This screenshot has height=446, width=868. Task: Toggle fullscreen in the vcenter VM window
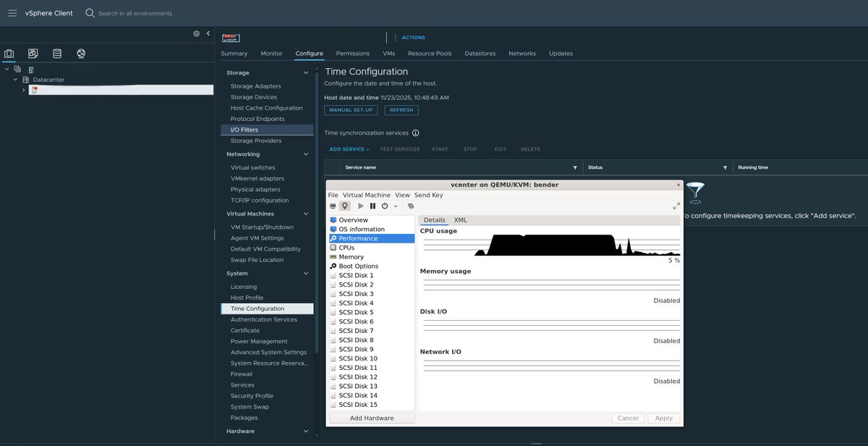pos(676,206)
